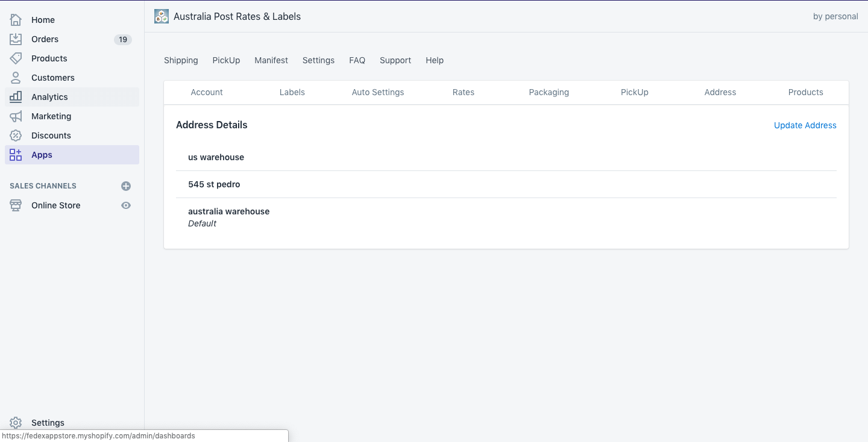Click the Update Address link
This screenshot has width=868, height=442.
point(805,125)
